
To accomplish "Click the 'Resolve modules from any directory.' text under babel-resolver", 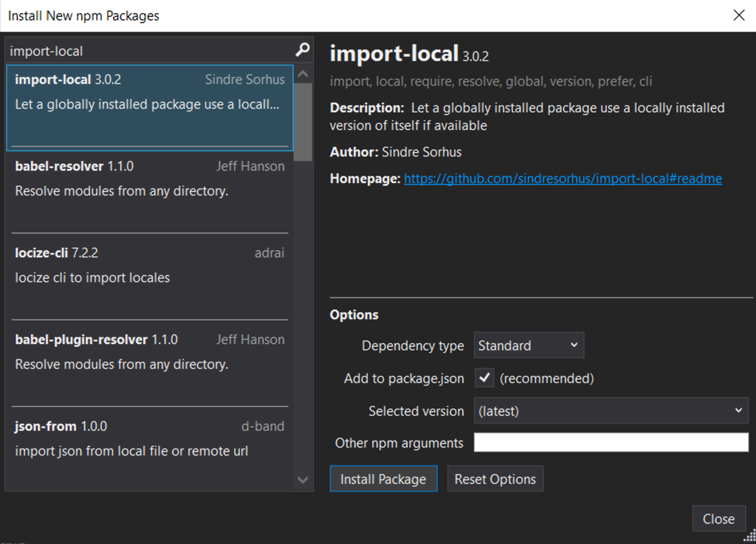I will [122, 191].
